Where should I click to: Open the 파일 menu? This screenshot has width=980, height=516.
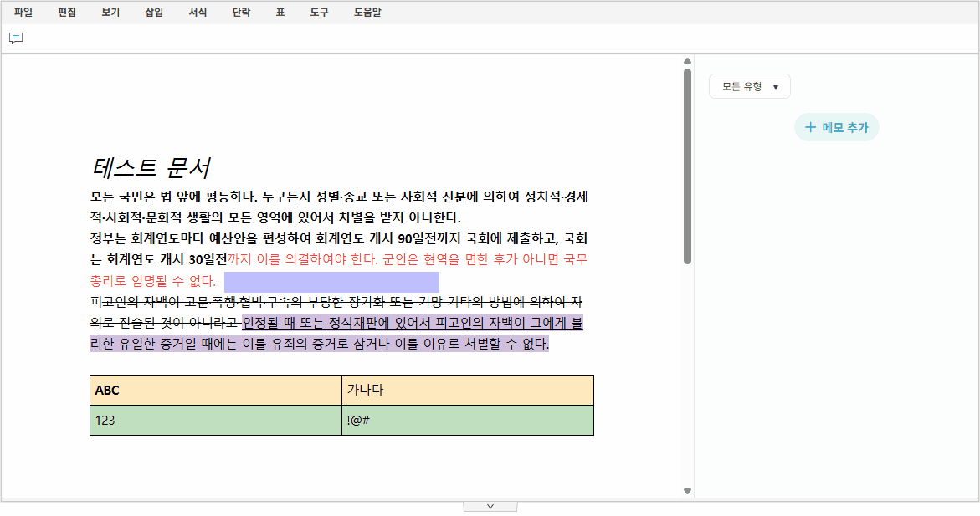[x=23, y=13]
